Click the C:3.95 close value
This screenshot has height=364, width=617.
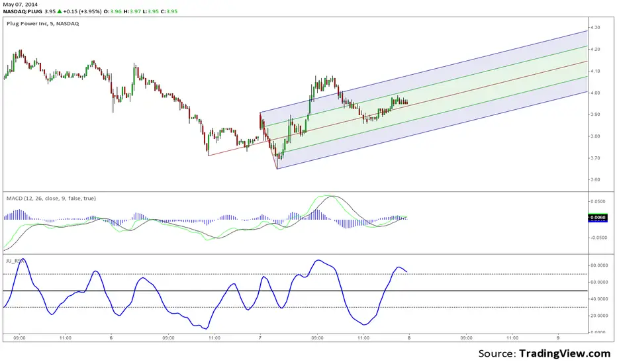[x=169, y=11]
